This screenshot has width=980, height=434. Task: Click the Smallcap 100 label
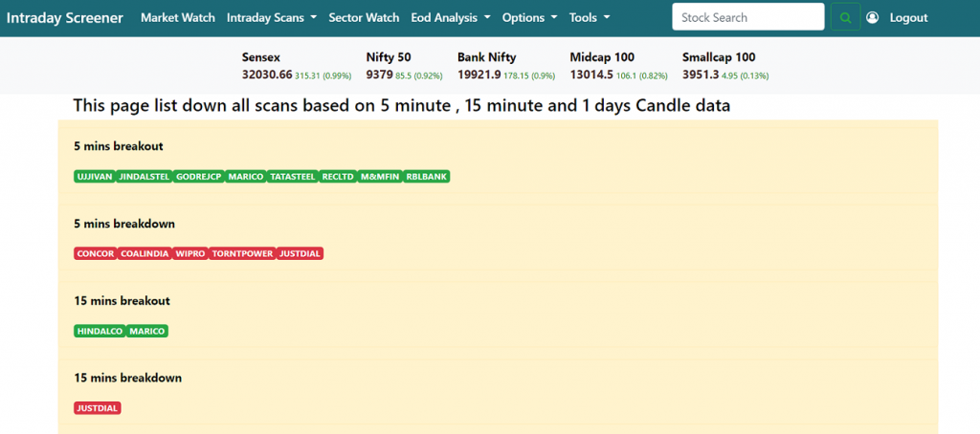[719, 57]
